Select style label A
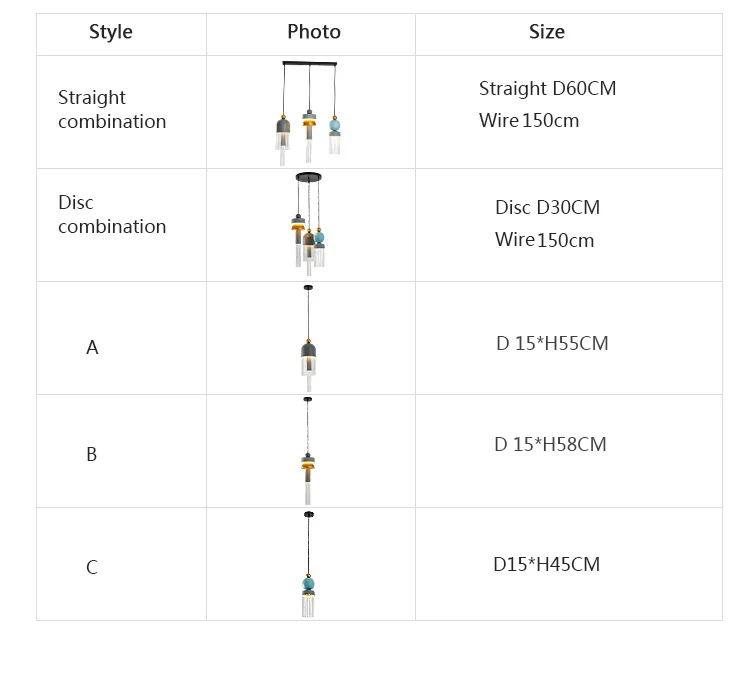This screenshot has height=673, width=750. tap(92, 348)
